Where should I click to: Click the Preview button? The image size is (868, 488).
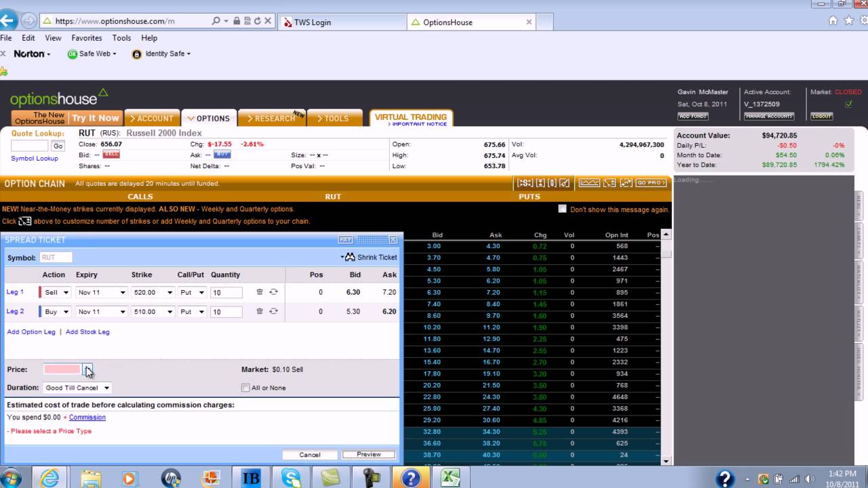tap(368, 454)
